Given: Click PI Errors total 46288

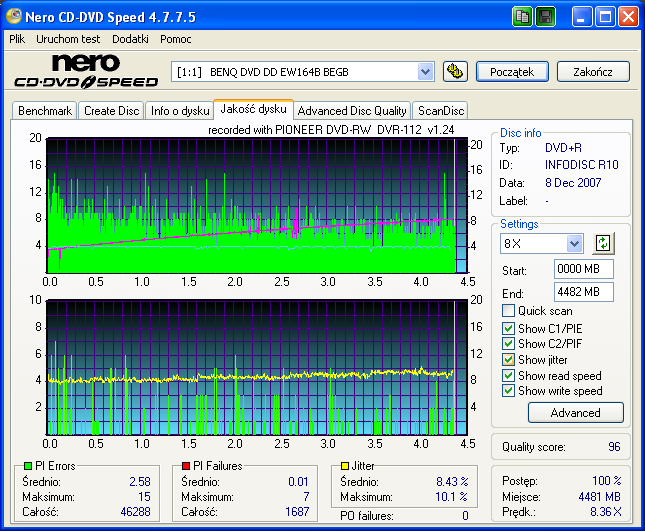Looking at the screenshot, I should 135,512.
